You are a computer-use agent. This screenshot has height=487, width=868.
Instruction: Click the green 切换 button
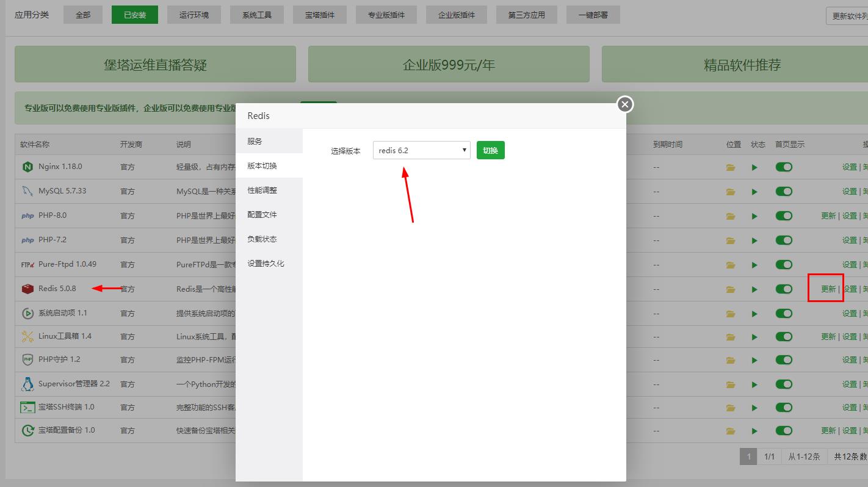pyautogui.click(x=490, y=150)
